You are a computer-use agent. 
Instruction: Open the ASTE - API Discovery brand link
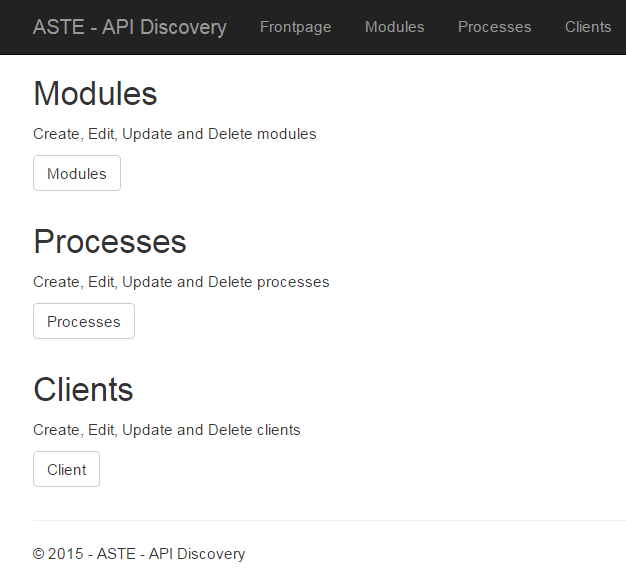(x=130, y=27)
